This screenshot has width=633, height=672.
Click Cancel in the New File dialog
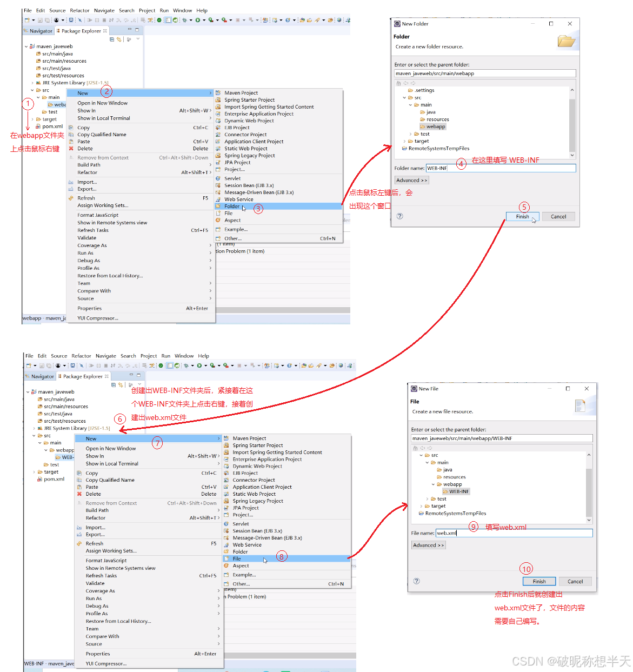575,581
